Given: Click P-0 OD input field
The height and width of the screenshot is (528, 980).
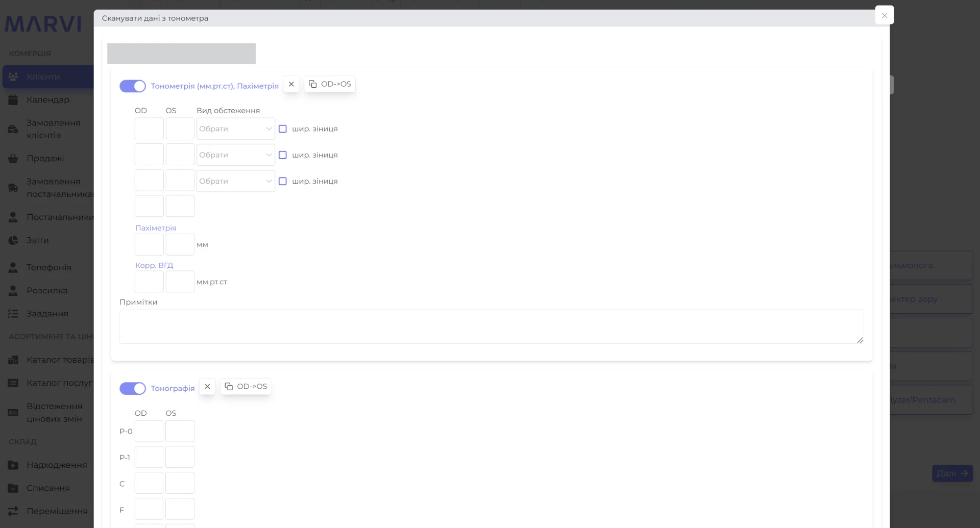Looking at the screenshot, I should click(x=149, y=431).
